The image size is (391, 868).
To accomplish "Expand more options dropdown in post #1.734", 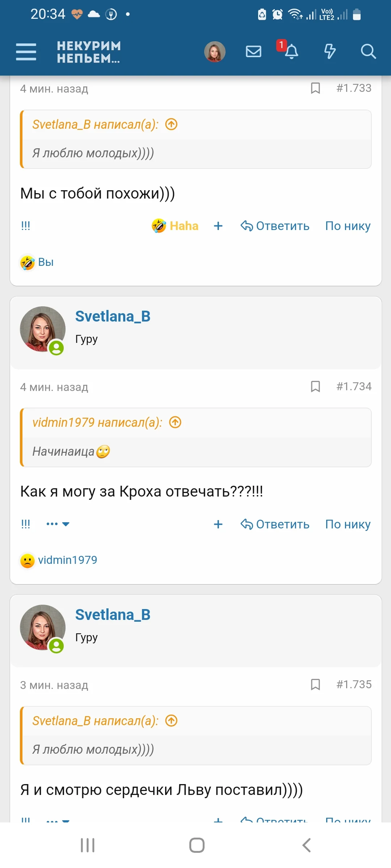I will click(58, 524).
